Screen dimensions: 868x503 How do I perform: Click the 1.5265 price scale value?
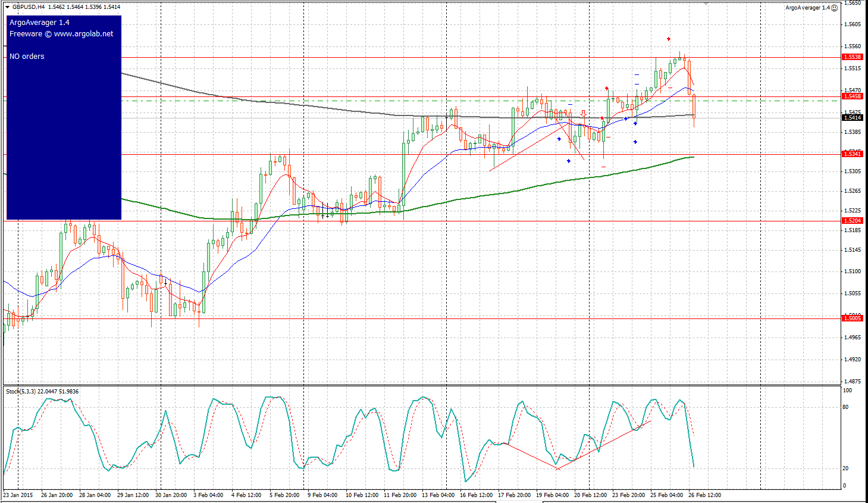(x=853, y=191)
